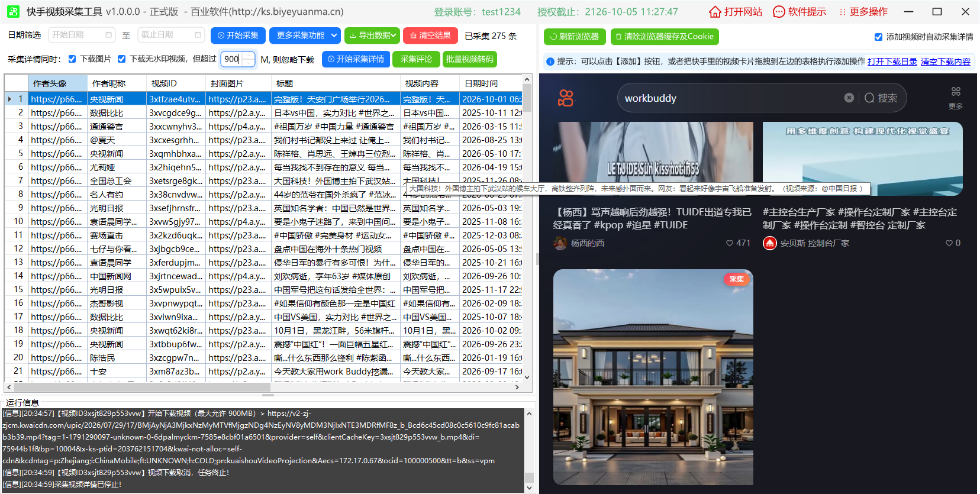Open calendar icon in 开始日期 field
Viewport: 980px width, 494px height.
[x=108, y=35]
